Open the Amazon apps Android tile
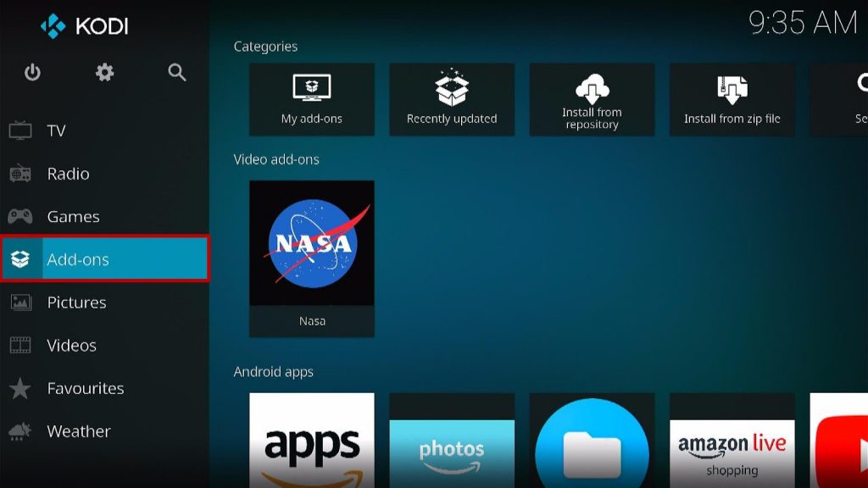 coord(312,441)
